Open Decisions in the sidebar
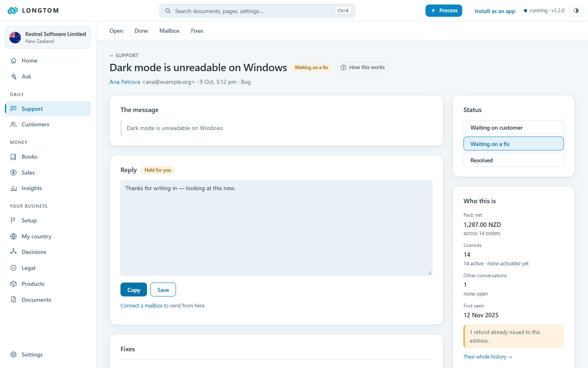The width and height of the screenshot is (588, 368). coord(48,252)
